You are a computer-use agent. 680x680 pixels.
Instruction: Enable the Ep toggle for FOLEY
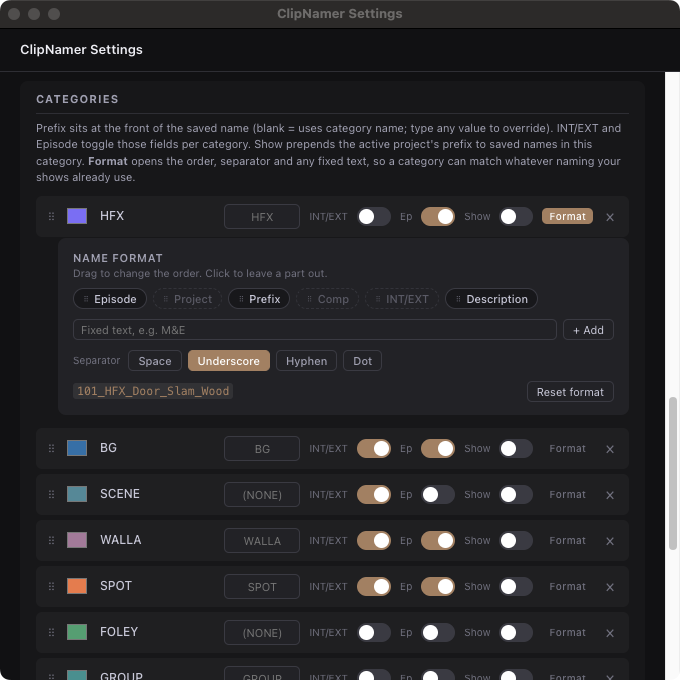(438, 632)
